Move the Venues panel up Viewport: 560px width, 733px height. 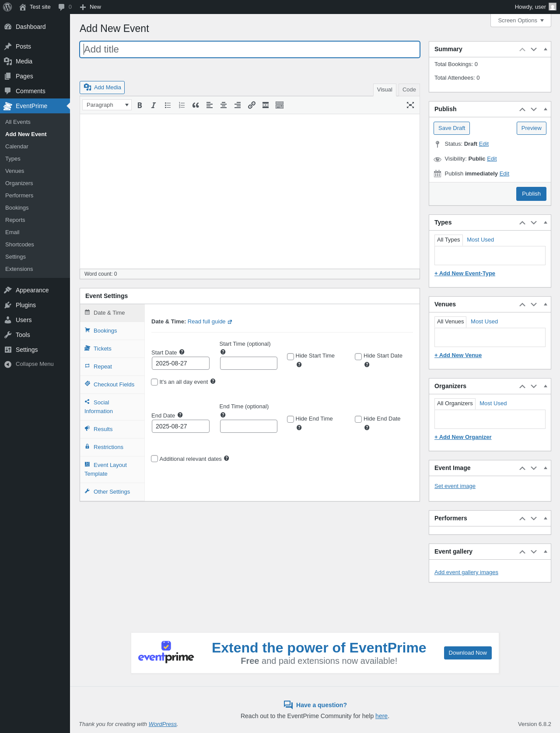pyautogui.click(x=522, y=304)
